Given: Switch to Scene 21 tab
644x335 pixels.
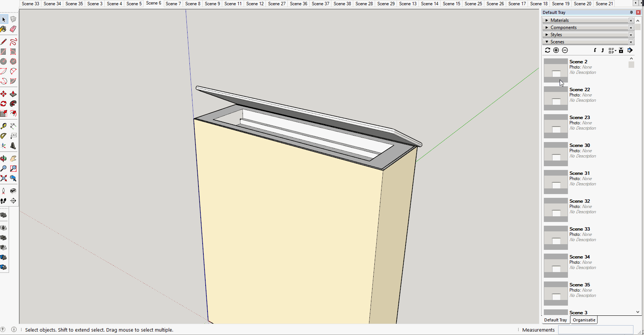Looking at the screenshot, I should coord(604,3).
